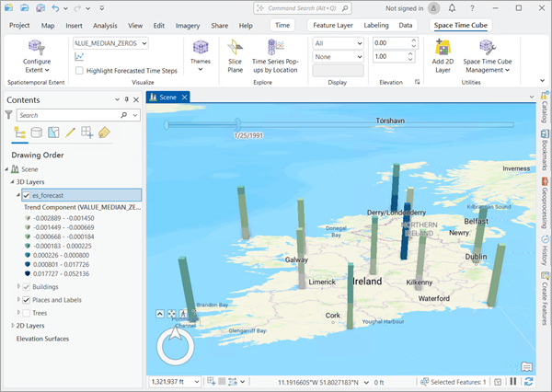Open the Themes gallery icon
The height and width of the screenshot is (392, 552).
coord(200,46)
